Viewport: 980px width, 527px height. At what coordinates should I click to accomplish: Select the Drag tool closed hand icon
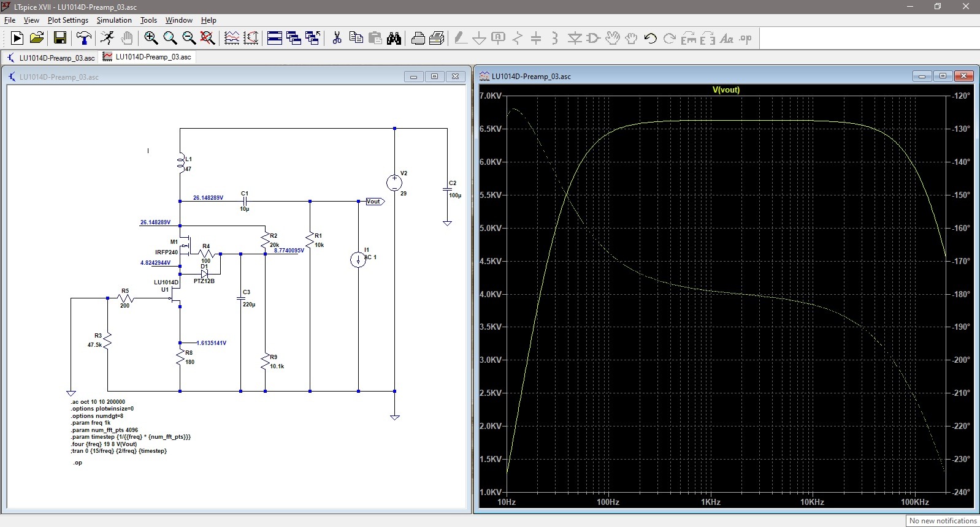tap(631, 39)
